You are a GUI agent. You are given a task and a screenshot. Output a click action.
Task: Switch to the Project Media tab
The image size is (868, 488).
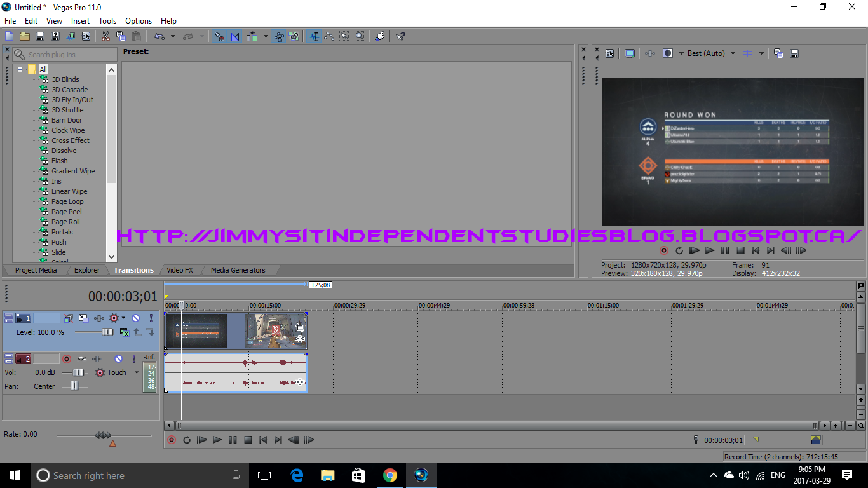36,270
